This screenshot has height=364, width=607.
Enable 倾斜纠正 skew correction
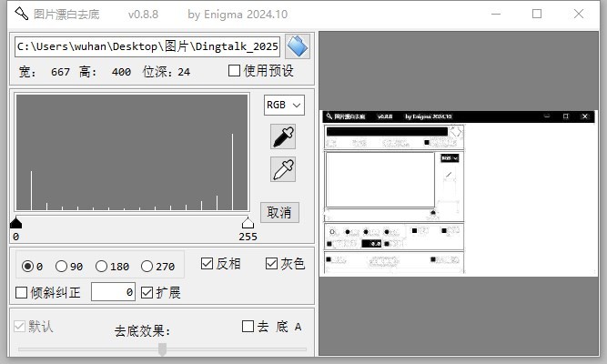(x=23, y=293)
